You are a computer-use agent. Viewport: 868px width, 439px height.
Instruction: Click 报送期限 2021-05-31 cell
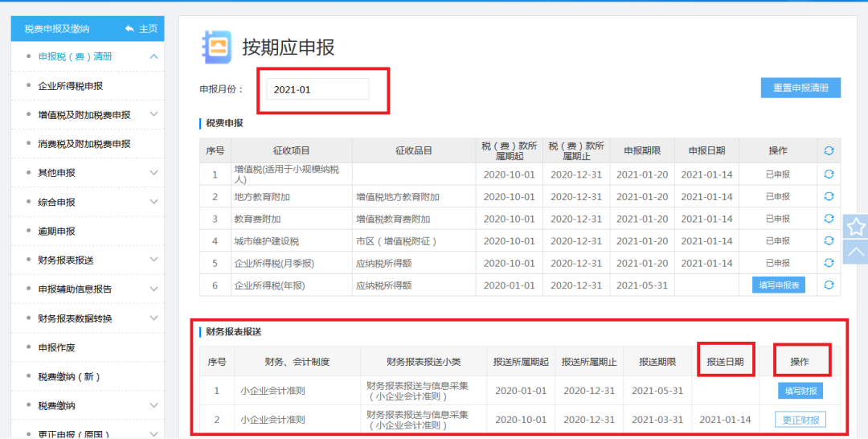[657, 391]
